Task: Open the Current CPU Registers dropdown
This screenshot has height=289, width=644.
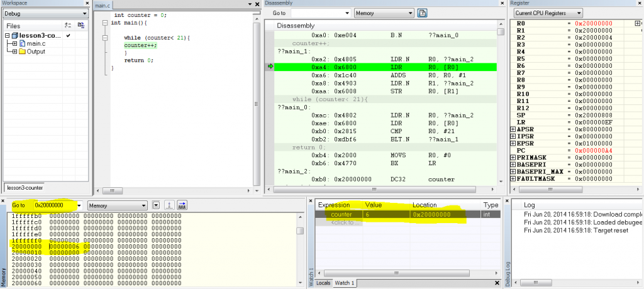Action: (x=579, y=13)
